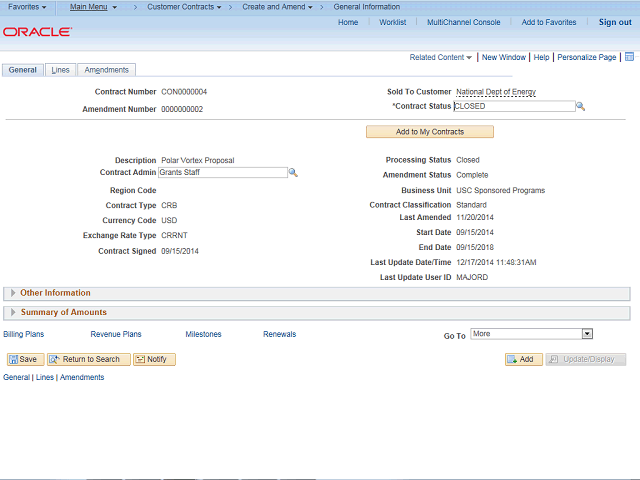Click the USC Sponsored Programs value
This screenshot has height=480, width=640.
point(500,191)
